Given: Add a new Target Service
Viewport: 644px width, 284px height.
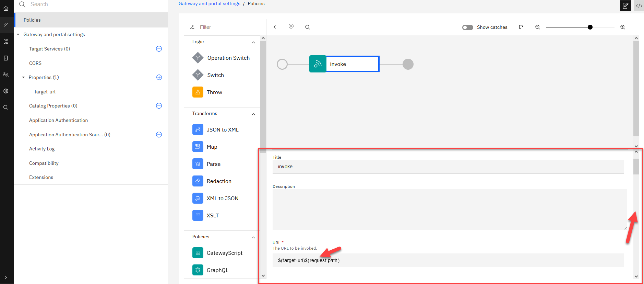Looking at the screenshot, I should coord(159,49).
